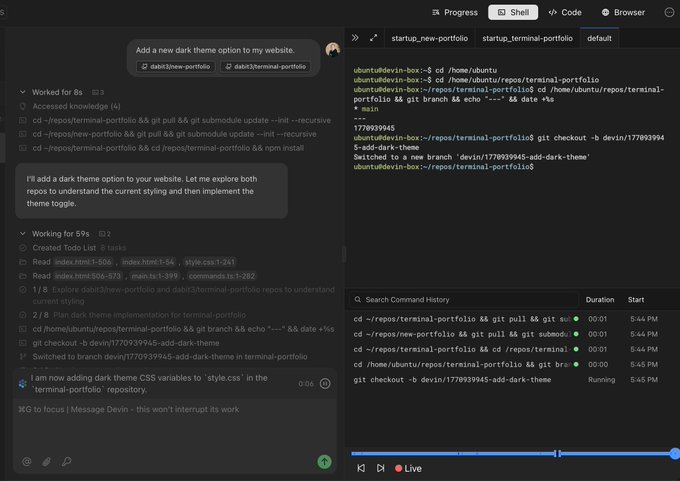Image resolution: width=680 pixels, height=481 pixels.
Task: Expand the shell panel to fullscreen
Action: click(373, 38)
